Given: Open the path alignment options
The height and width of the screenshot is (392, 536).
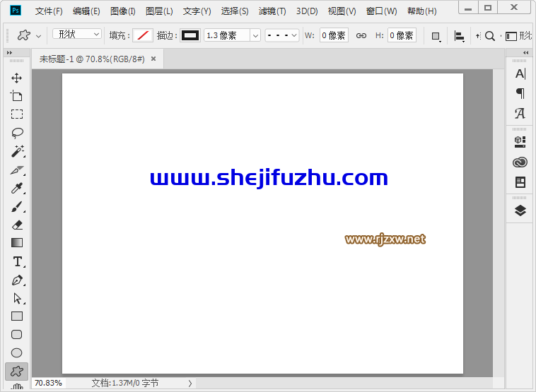Looking at the screenshot, I should point(459,36).
